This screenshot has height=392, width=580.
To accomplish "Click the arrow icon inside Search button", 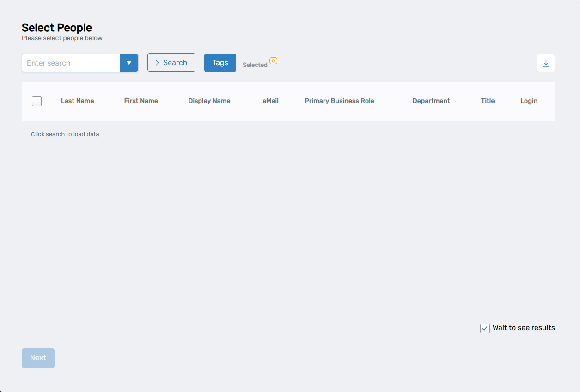I will pos(157,62).
